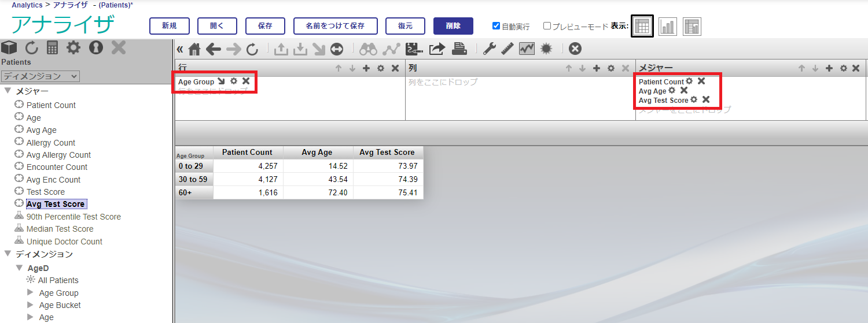
Task: Toggle the 自動実行 checkbox
Action: click(x=496, y=26)
